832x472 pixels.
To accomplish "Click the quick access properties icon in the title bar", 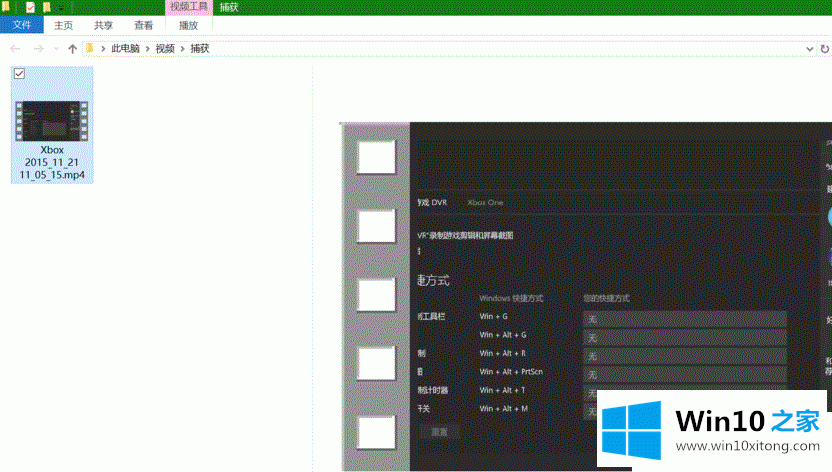I will pyautogui.click(x=30, y=7).
